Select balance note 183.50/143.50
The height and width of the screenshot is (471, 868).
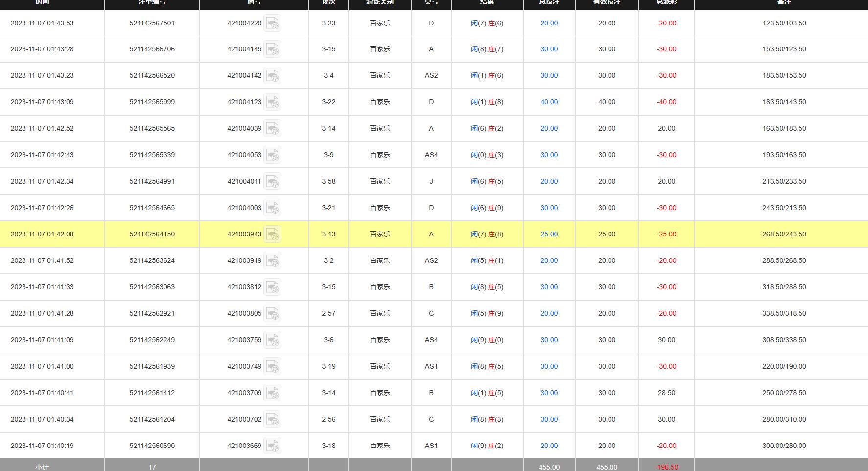coord(784,102)
